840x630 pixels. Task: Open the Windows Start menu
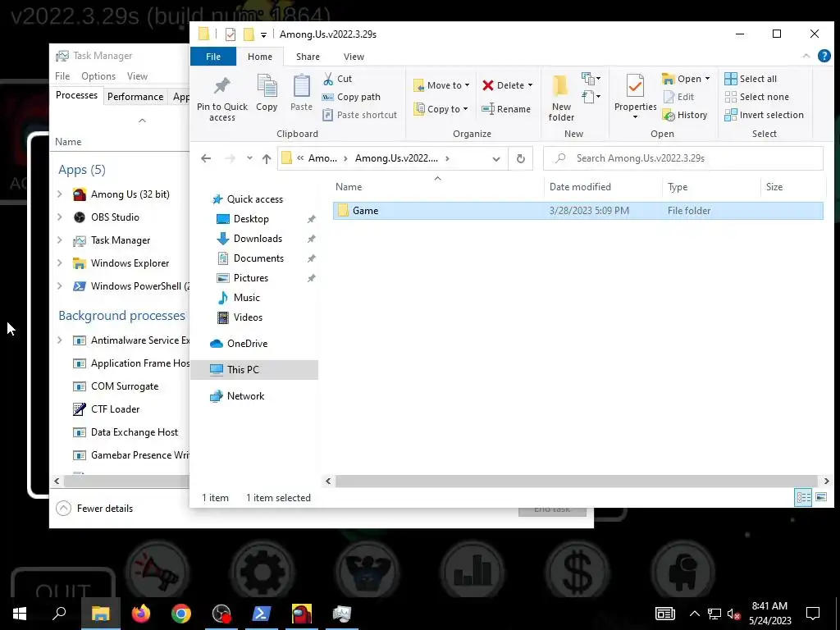tap(20, 614)
